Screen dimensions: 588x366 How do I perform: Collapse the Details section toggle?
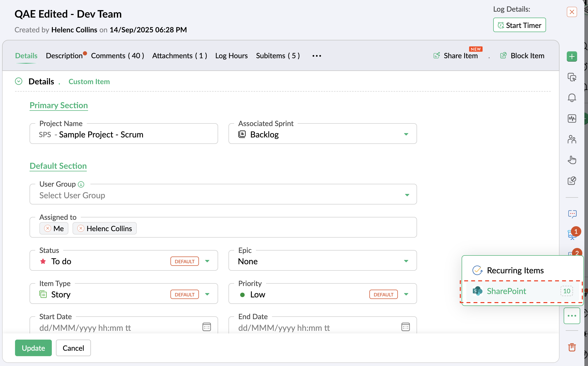19,81
